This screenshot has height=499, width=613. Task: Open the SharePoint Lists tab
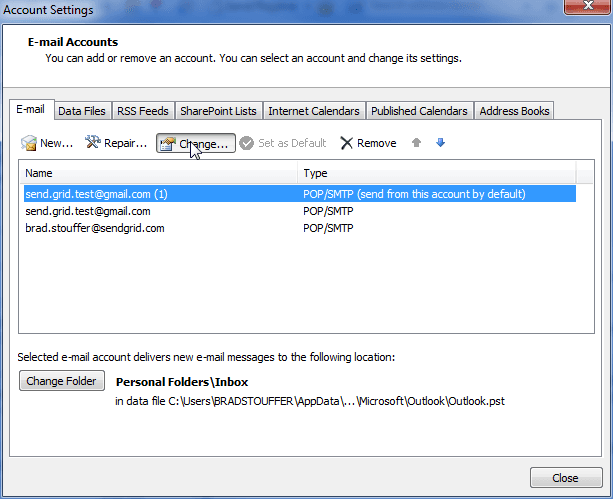tap(218, 111)
